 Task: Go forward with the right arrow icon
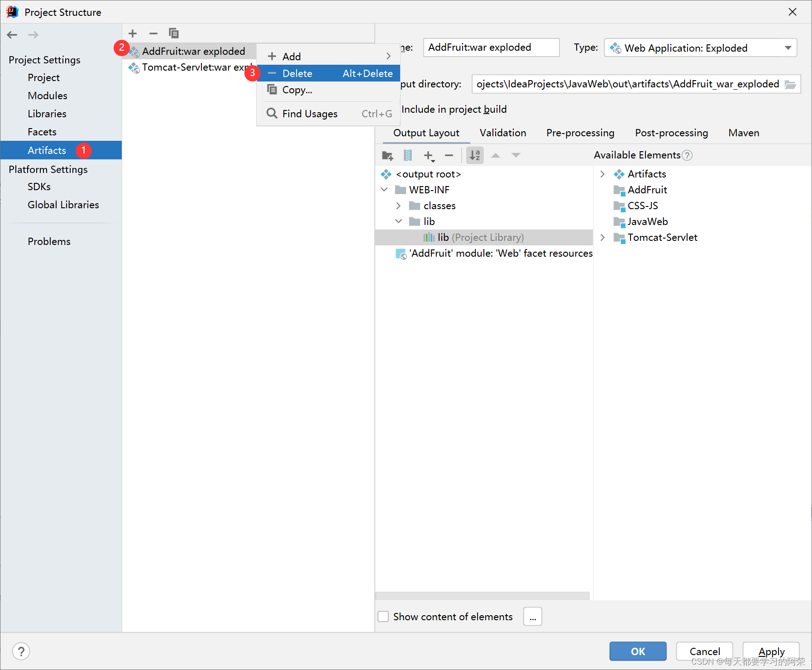point(33,34)
